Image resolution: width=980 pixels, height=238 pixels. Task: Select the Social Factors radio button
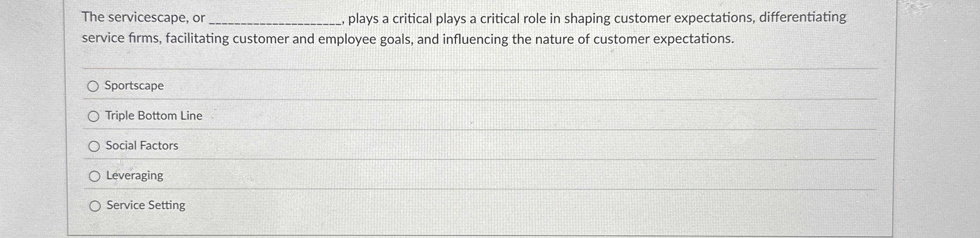(94, 145)
